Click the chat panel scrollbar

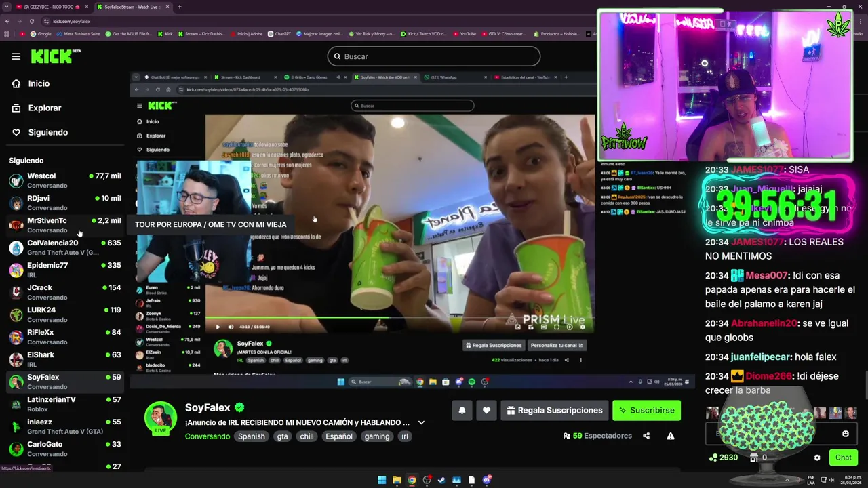[865, 386]
